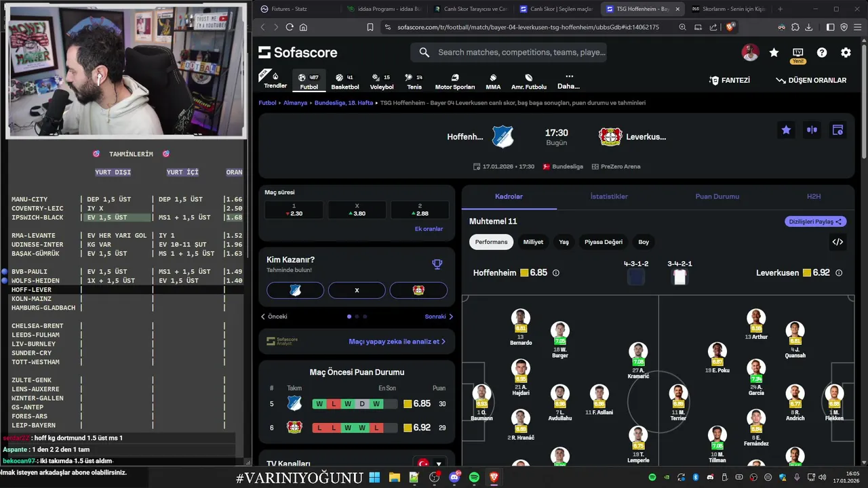This screenshot has width=868, height=488.
Task: Open File Explorer from the taskbar
Action: (x=394, y=477)
